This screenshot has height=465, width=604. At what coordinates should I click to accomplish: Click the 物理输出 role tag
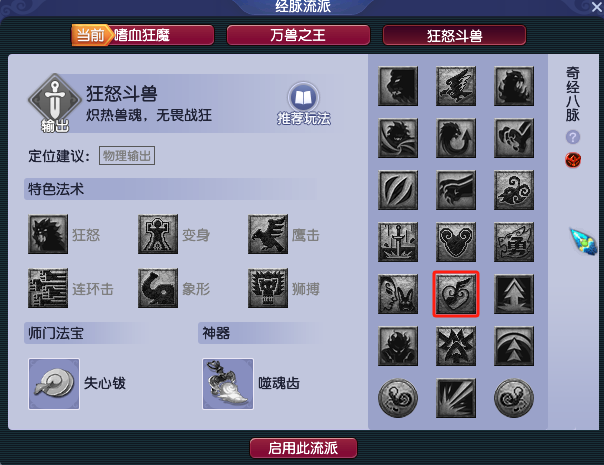pyautogui.click(x=127, y=156)
